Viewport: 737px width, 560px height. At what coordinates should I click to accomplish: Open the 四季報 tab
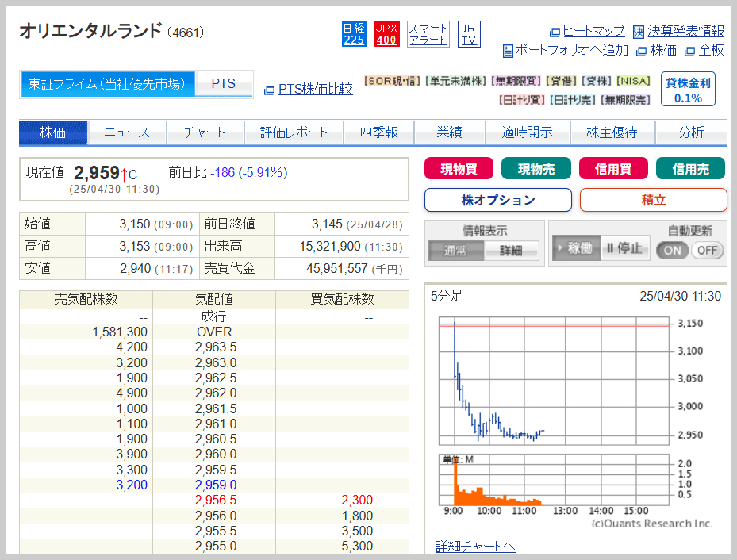click(379, 132)
